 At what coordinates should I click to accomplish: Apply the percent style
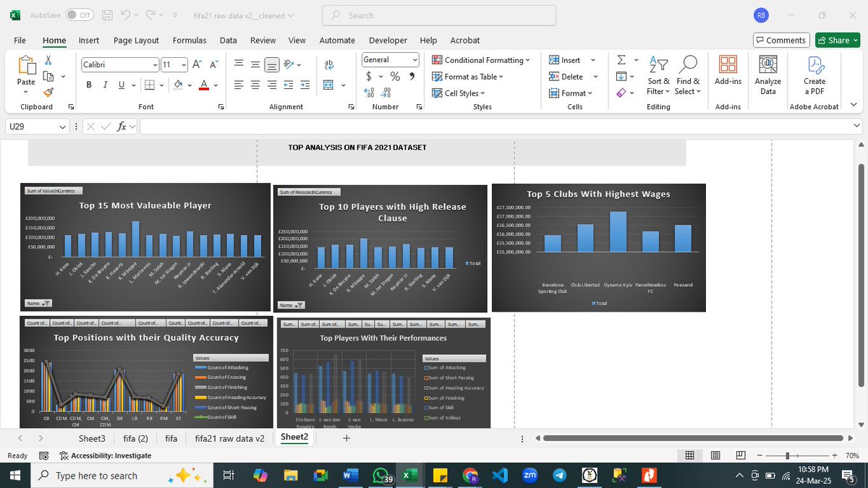click(395, 76)
